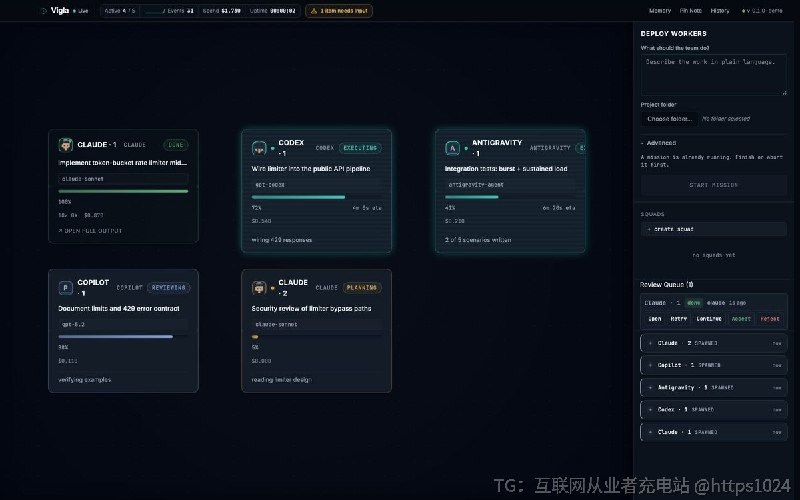Viewport: 800px width, 500px height.
Task: Reject the Claude · 1 review item
Action: click(770, 319)
